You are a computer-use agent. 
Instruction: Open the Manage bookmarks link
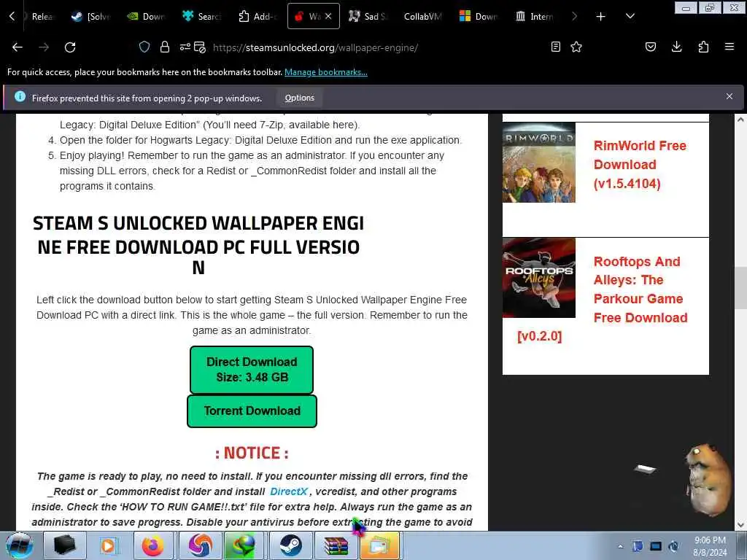pyautogui.click(x=326, y=72)
